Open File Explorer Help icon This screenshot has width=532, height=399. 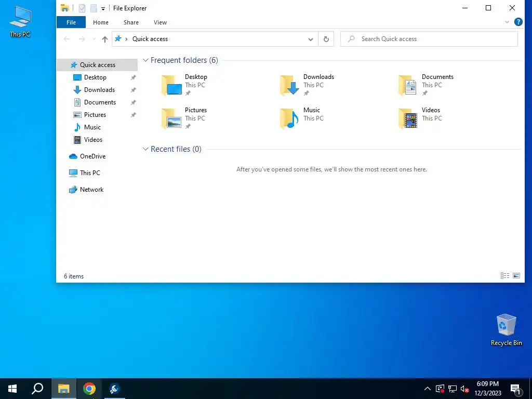(x=518, y=22)
